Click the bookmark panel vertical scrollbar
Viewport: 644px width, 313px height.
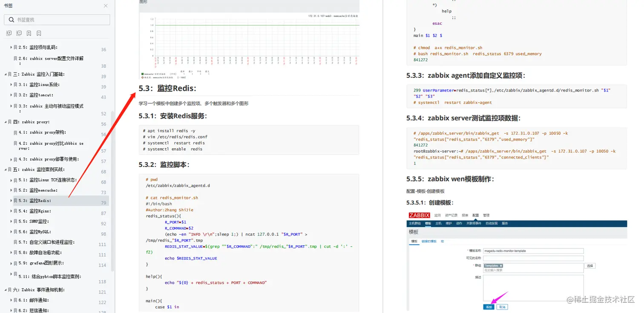click(x=112, y=191)
